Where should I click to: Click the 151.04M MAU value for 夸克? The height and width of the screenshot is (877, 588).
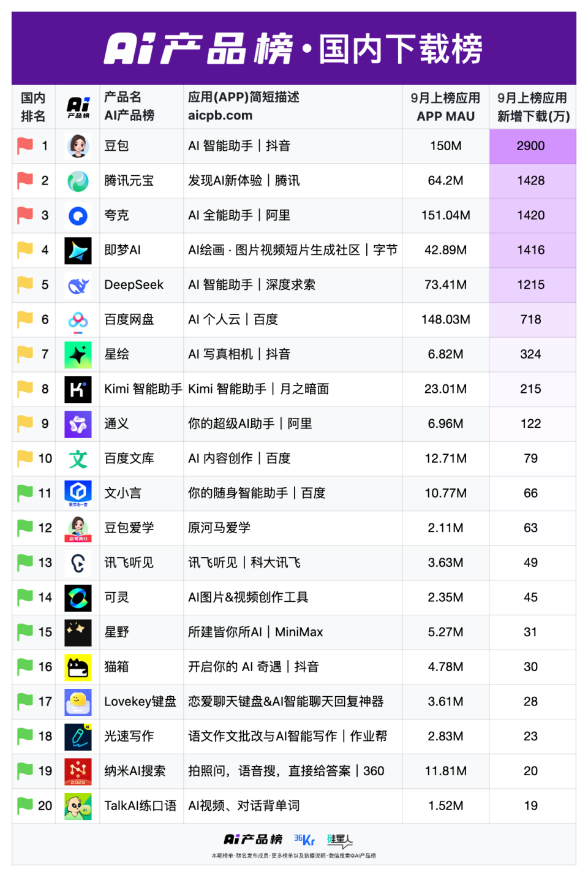445,216
